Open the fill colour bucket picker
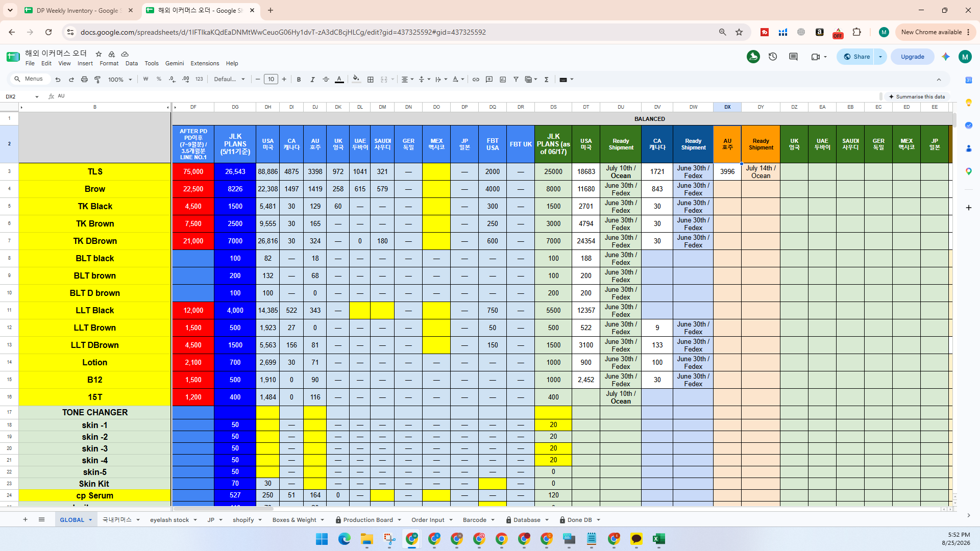This screenshot has height=551, width=980. pyautogui.click(x=356, y=79)
